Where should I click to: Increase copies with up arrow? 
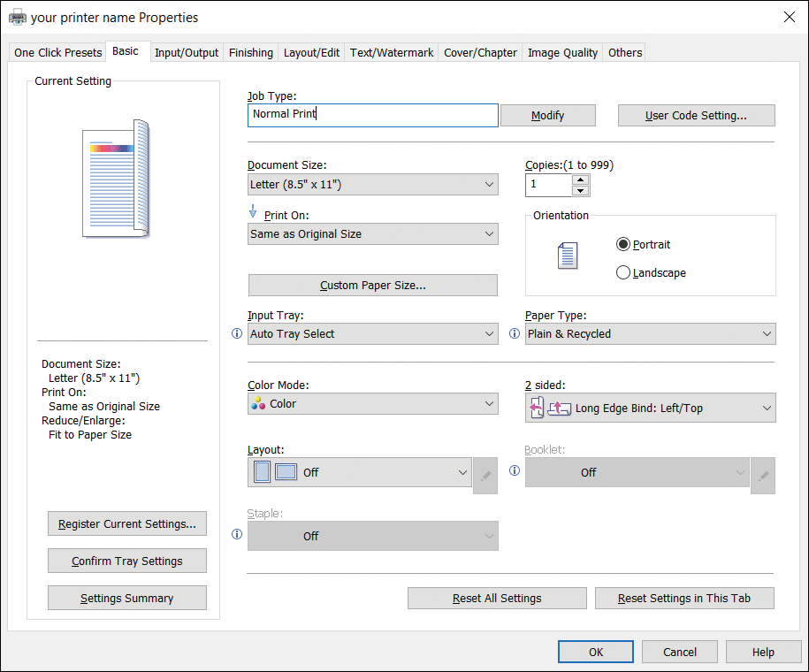click(x=580, y=179)
